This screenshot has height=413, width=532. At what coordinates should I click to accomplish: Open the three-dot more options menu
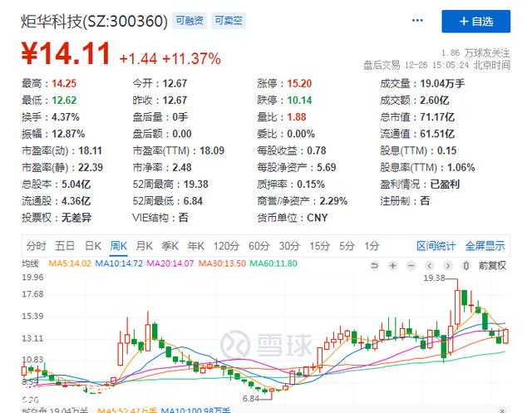(x=417, y=21)
